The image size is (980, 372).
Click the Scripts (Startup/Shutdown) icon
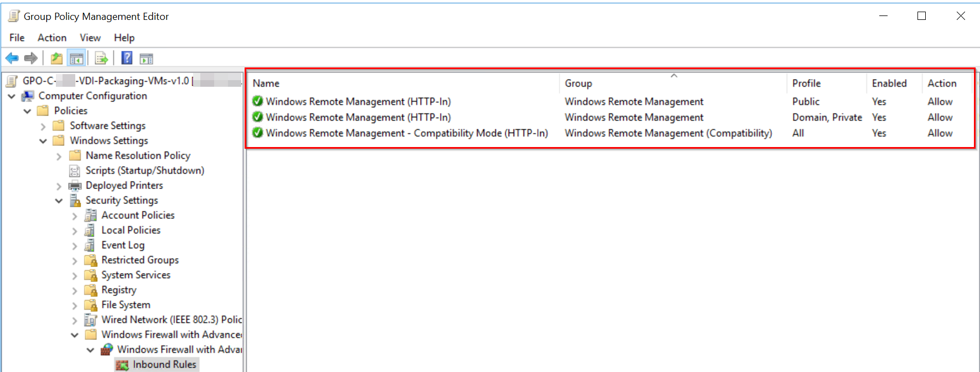[75, 171]
